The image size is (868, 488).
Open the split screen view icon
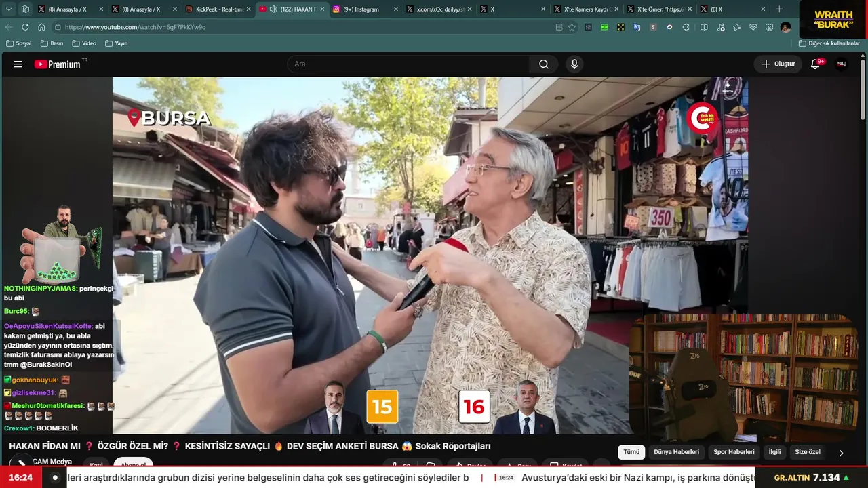click(704, 27)
